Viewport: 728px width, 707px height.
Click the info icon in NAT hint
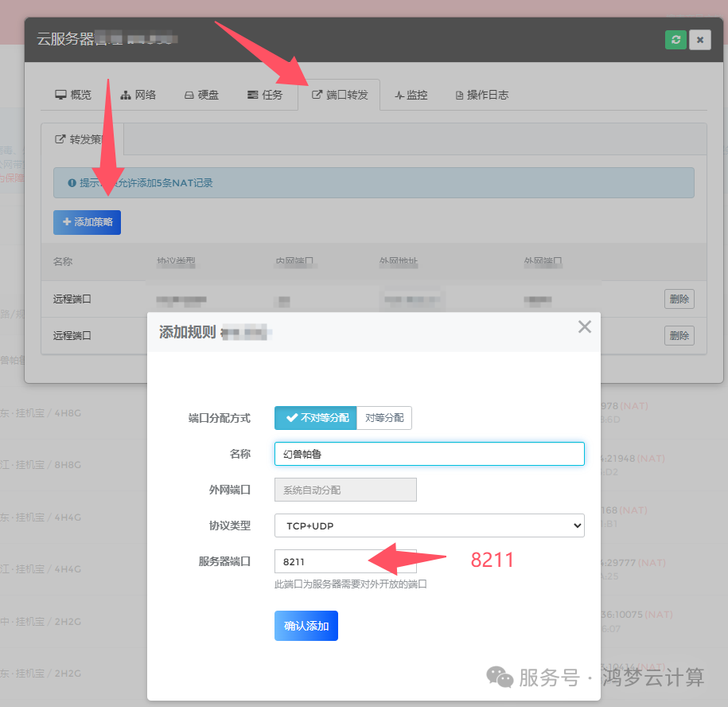pyautogui.click(x=72, y=183)
